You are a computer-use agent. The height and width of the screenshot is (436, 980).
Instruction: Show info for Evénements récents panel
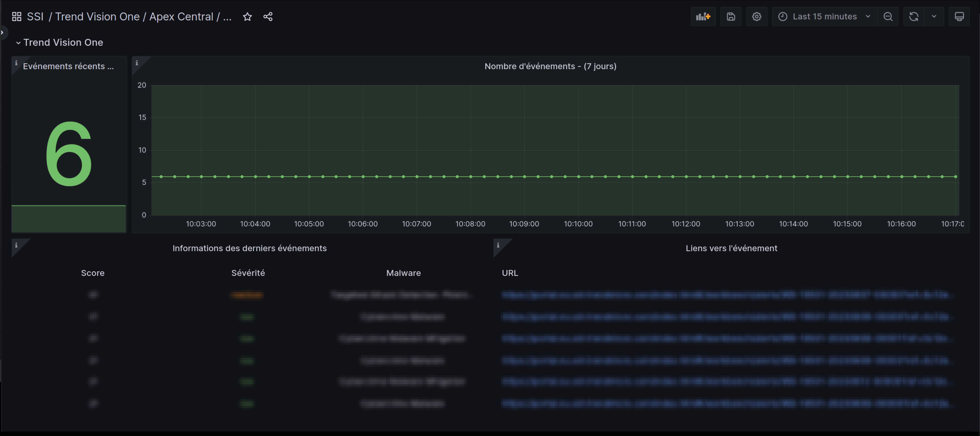click(16, 63)
